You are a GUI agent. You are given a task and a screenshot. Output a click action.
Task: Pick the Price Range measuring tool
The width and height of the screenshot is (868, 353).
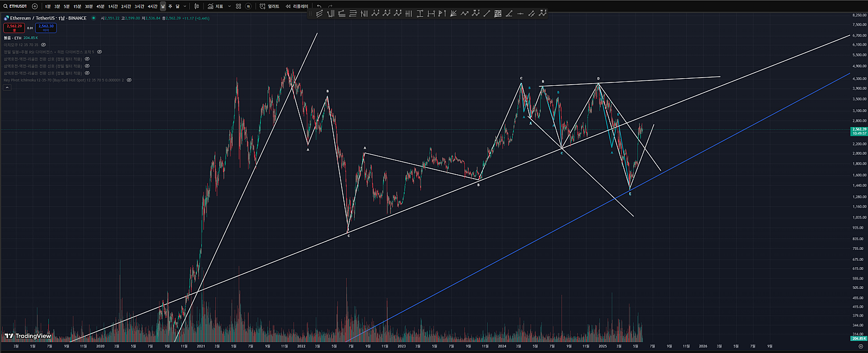[x=420, y=14]
